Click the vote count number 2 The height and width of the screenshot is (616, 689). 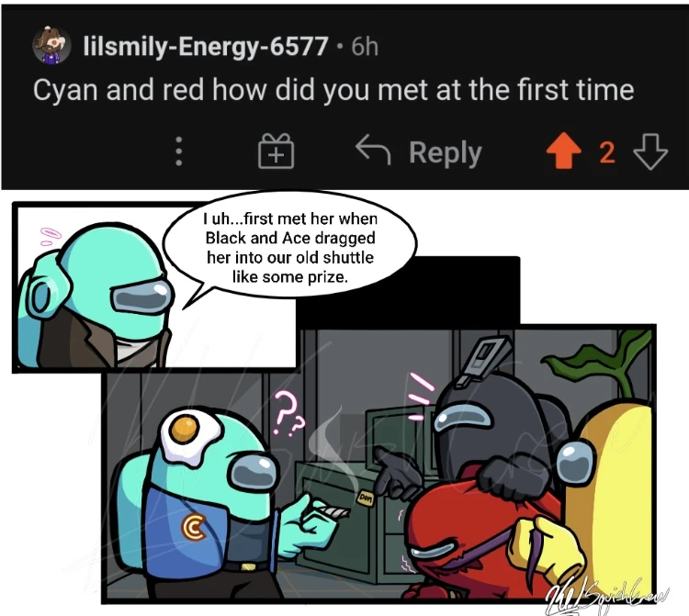[607, 152]
